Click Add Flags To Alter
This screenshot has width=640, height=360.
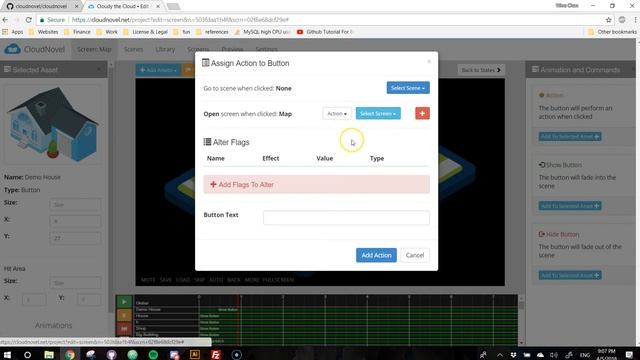pos(316,184)
